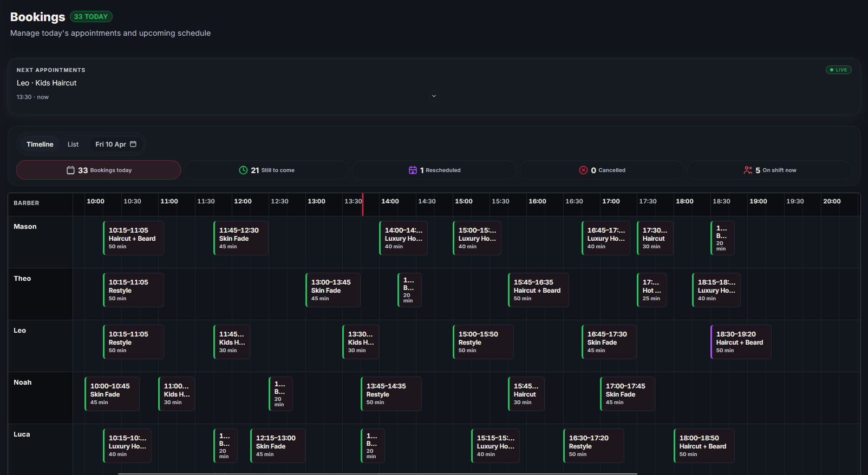Open Leo's 18:30–19:20 Haircut + Beard booking
Screen dimensions: 868x475
741,342
